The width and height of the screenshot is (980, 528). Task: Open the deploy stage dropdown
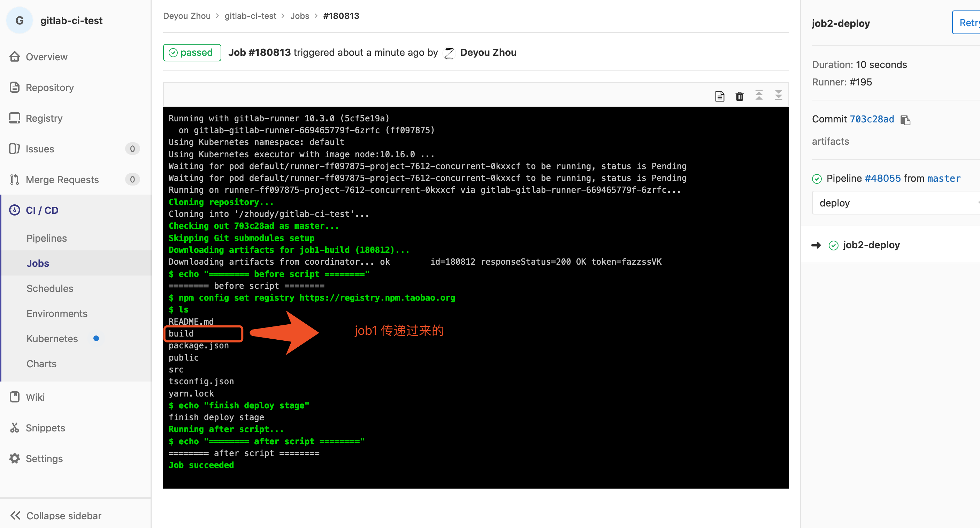pos(894,203)
